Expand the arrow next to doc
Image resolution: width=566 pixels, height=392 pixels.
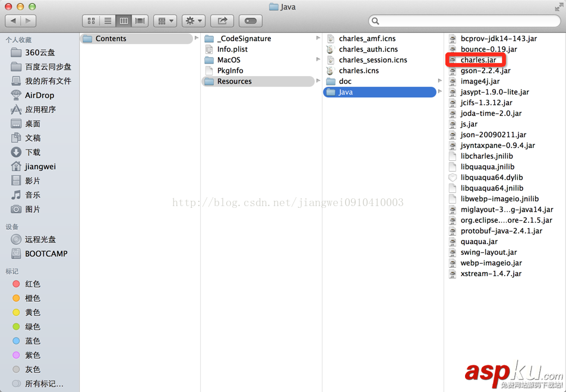439,81
